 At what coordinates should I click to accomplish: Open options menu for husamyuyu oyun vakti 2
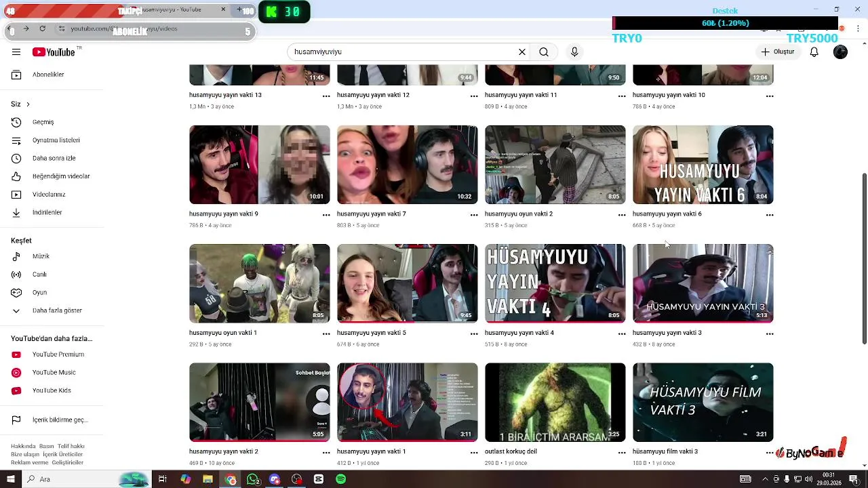[x=622, y=215]
